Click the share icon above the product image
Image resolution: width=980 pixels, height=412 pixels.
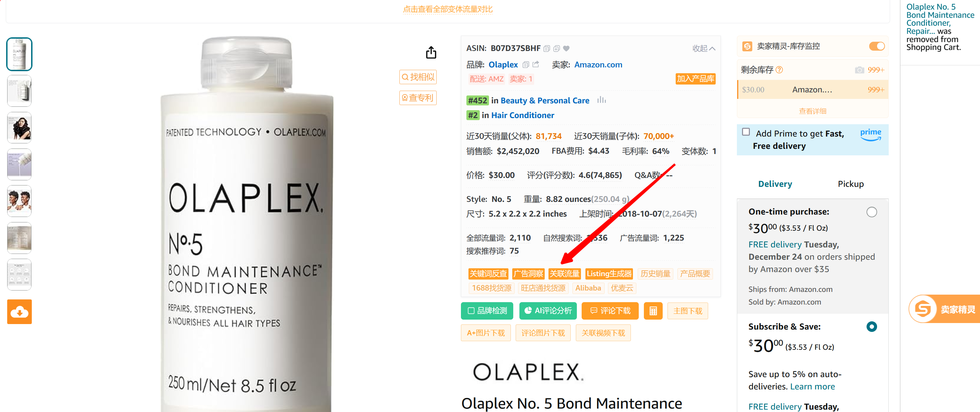click(x=431, y=52)
